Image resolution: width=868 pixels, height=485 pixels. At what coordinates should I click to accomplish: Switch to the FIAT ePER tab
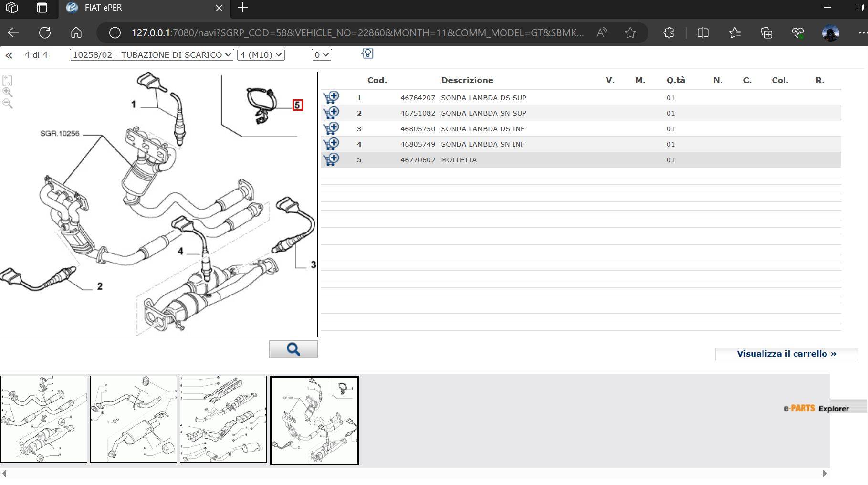coord(144,8)
